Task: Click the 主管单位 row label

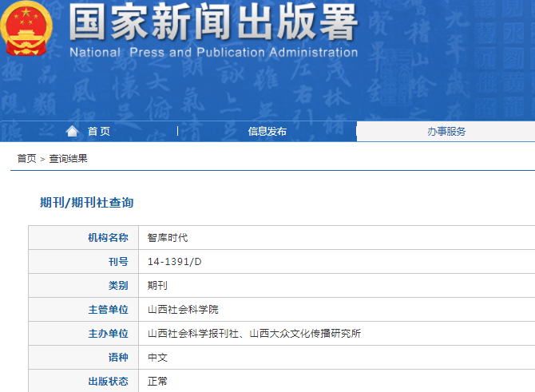Action: point(108,310)
